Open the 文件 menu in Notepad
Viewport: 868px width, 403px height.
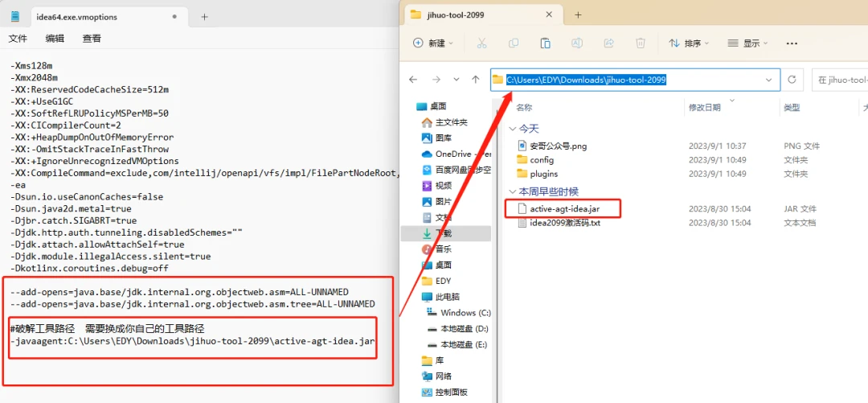[x=18, y=39]
